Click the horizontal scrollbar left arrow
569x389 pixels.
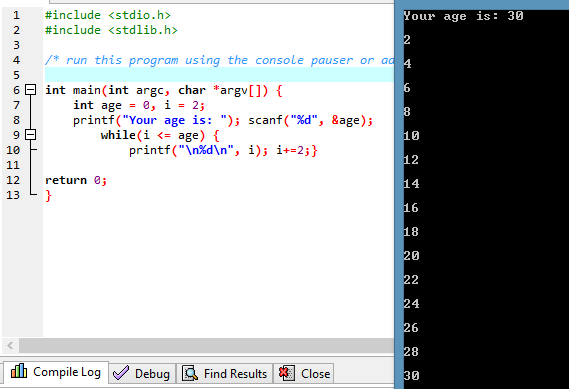tap(10, 345)
